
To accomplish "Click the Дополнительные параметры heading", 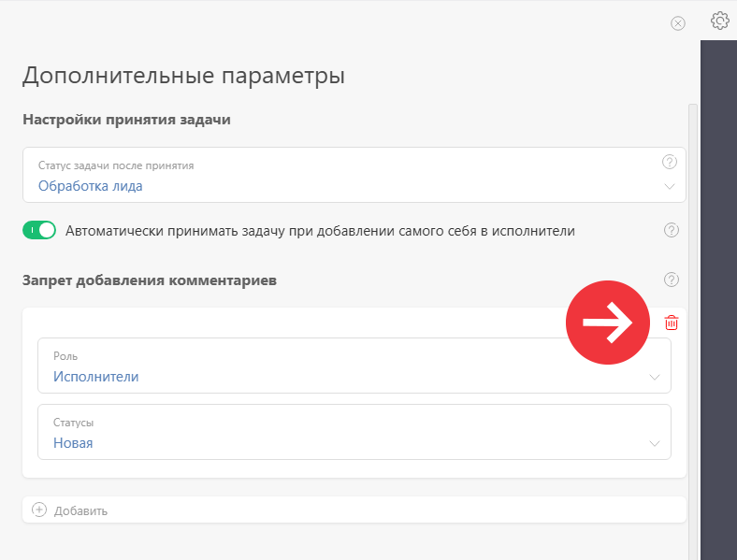I will (x=183, y=75).
